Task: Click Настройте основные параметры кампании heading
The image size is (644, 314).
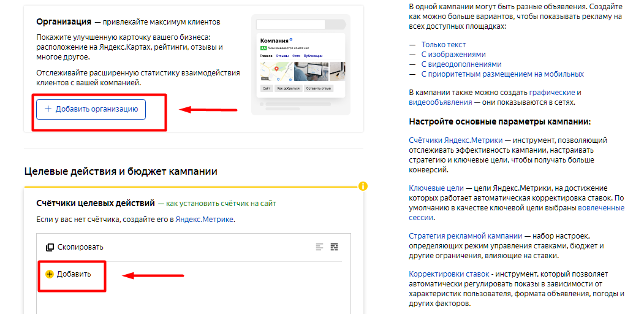Action: coord(500,122)
